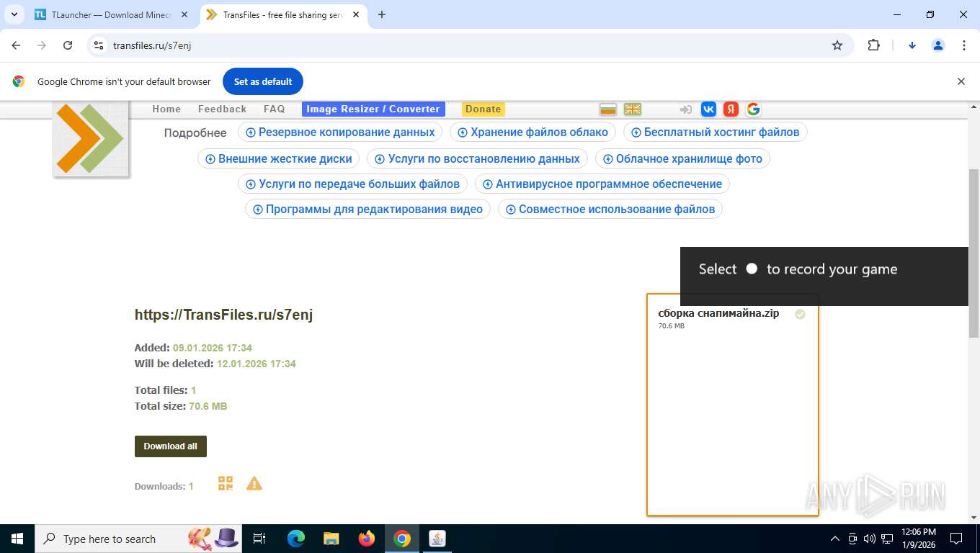This screenshot has width=980, height=553.
Task: Open Резервное копирование данных link
Action: pos(340,132)
